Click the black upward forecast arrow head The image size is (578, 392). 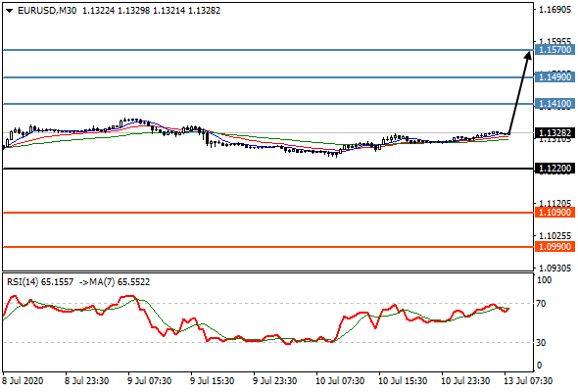[528, 55]
